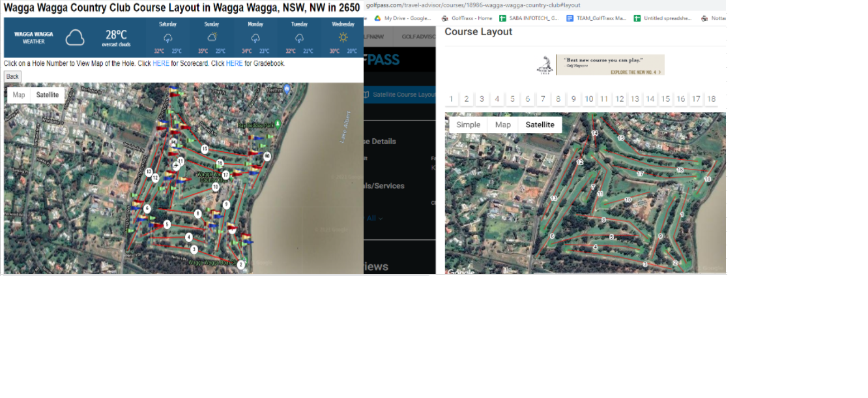Click the Back button in left window
Viewport: 868px width, 398px height.
coord(12,76)
